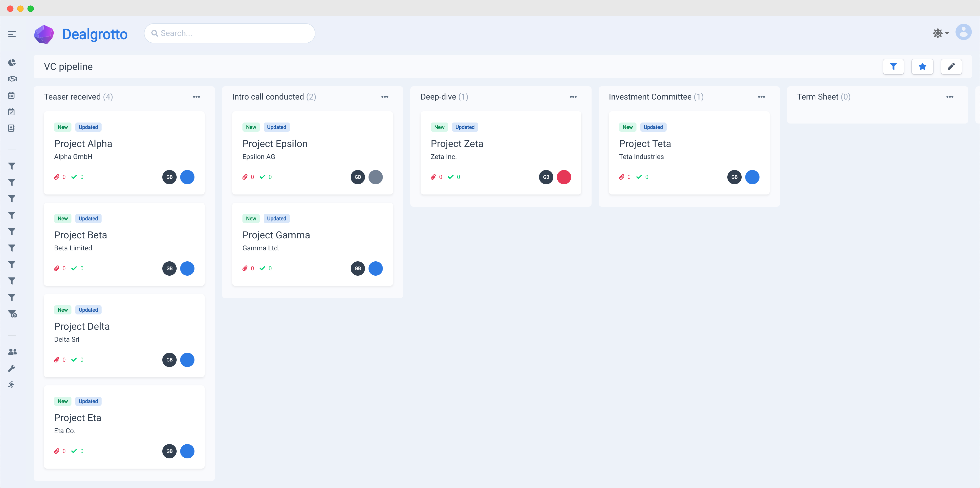
Task: Open the wrench settings icon
Action: click(x=12, y=368)
